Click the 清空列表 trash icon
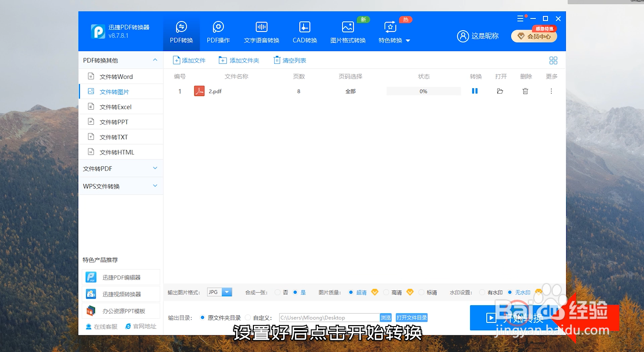644x352 pixels. [277, 60]
